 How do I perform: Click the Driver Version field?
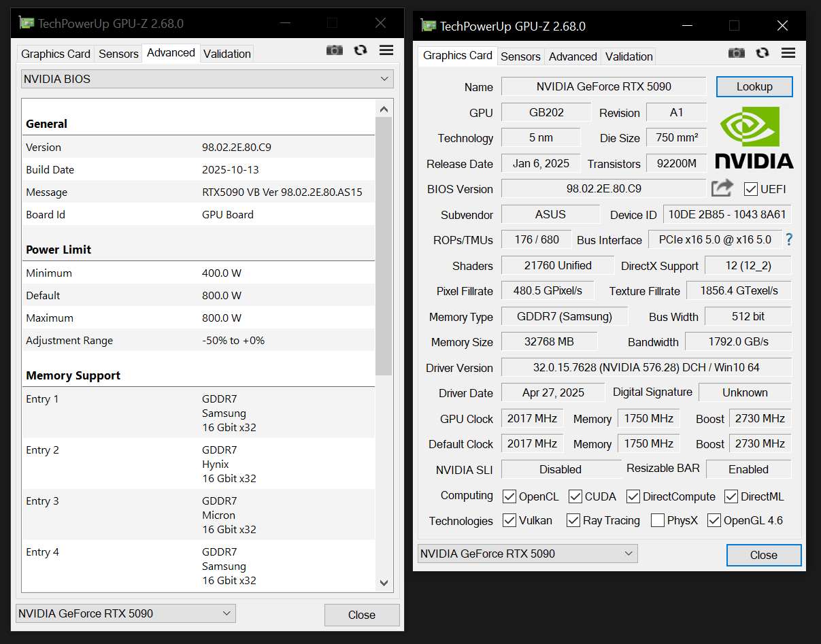pyautogui.click(x=646, y=367)
